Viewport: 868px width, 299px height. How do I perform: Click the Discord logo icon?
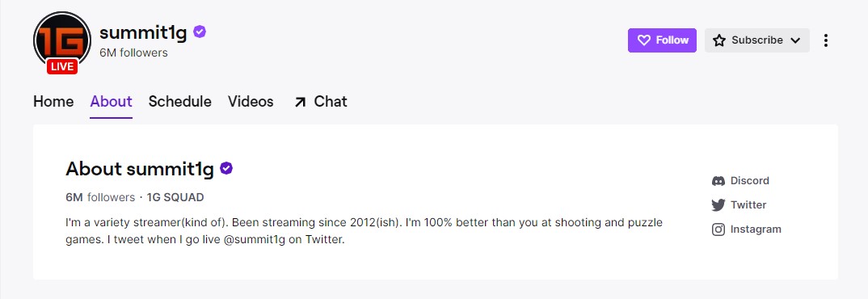[x=718, y=180]
